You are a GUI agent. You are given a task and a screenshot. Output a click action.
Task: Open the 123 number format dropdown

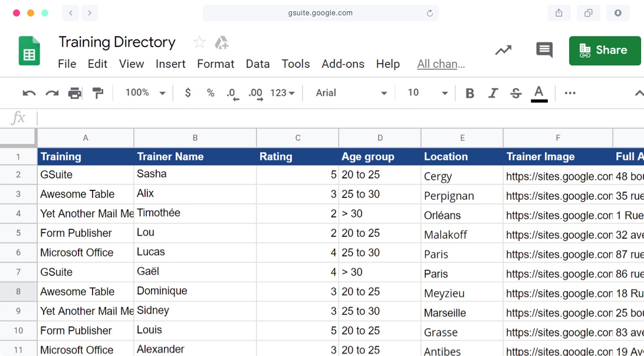coord(282,93)
